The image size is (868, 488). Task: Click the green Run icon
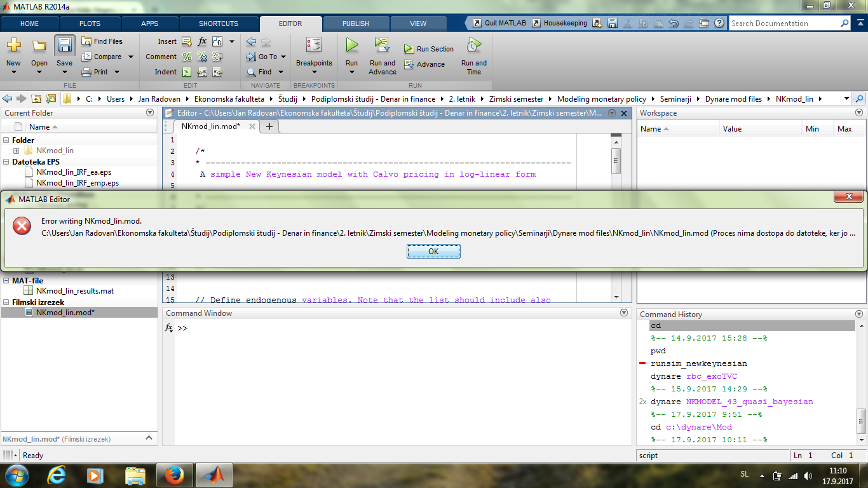(x=351, y=46)
